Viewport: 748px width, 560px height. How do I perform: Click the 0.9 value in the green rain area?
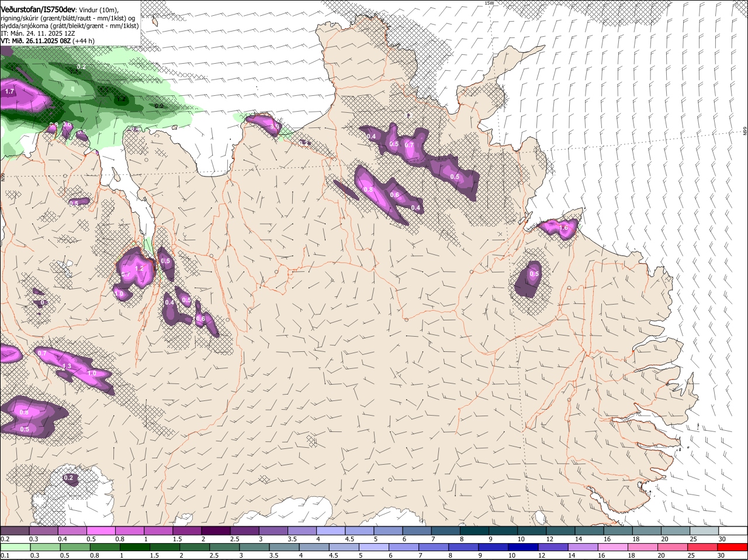(159, 106)
